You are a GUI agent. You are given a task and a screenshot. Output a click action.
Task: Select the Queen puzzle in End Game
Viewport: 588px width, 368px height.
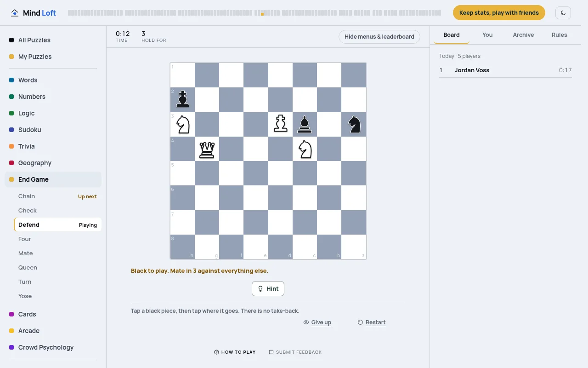coord(57,268)
